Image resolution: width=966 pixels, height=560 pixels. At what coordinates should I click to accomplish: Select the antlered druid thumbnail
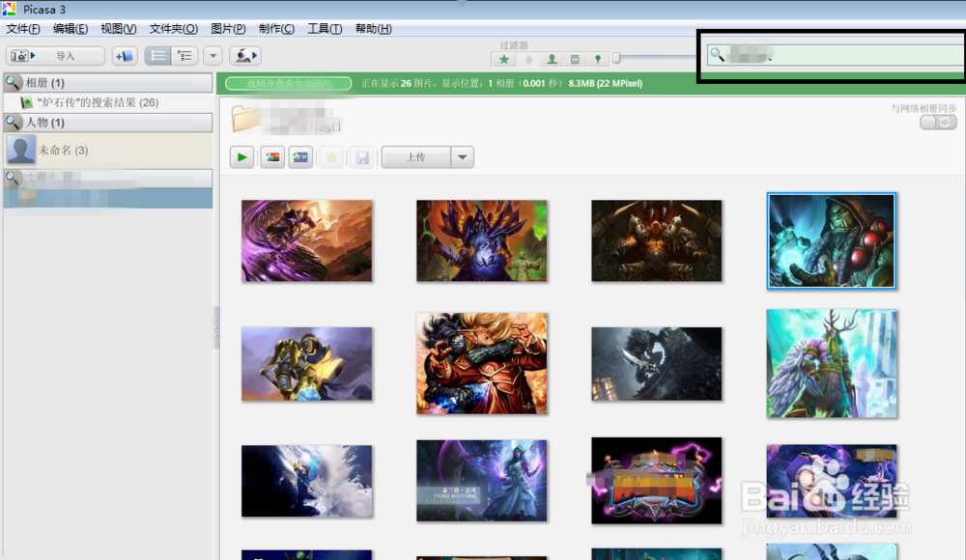832,363
